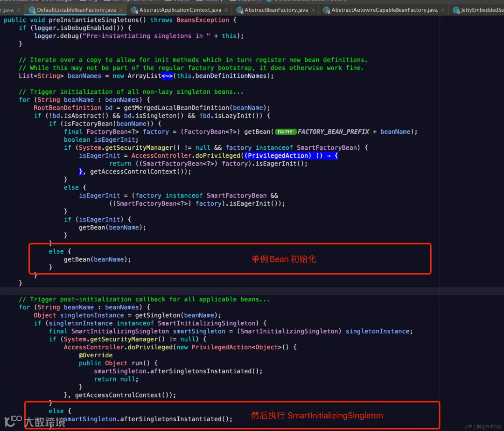Go to the AbstractAutowireCapableBeanFactory.java tab

[385, 10]
